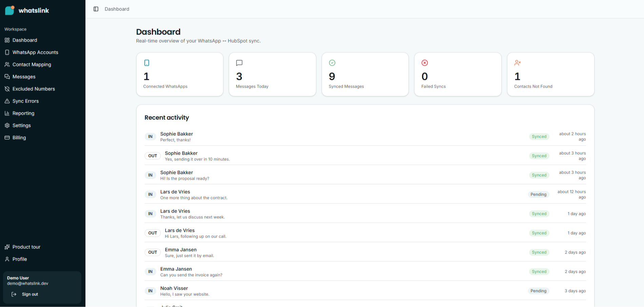Screen dimensions: 644x307
Task: Click the Noah Visser contact name
Action: click(x=174, y=288)
